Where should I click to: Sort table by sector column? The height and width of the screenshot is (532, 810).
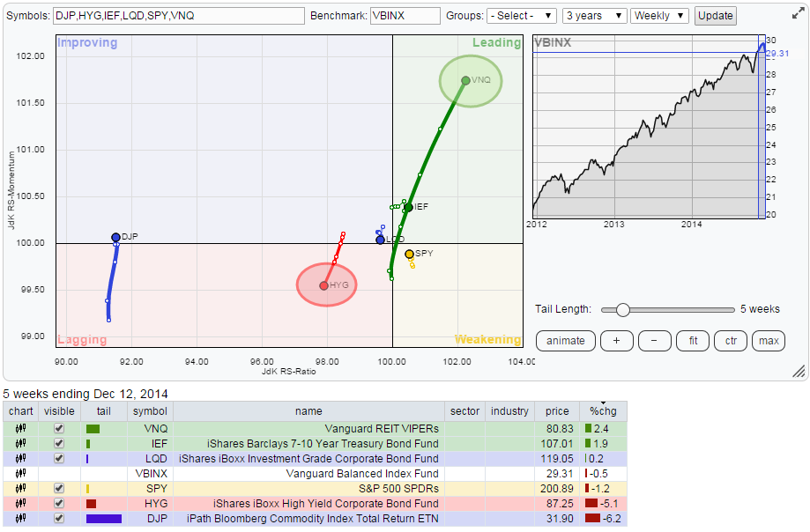pos(464,411)
